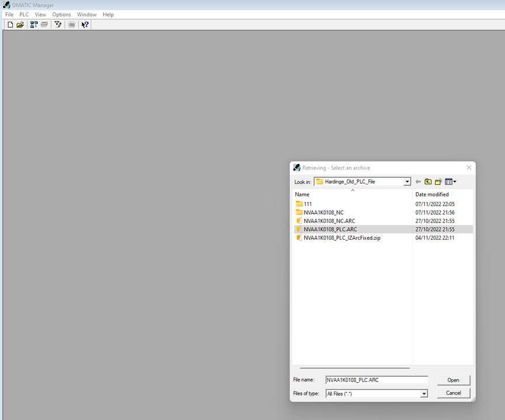Click the Open Project folder toolbar icon
This screenshot has width=505, height=420.
[x=20, y=24]
